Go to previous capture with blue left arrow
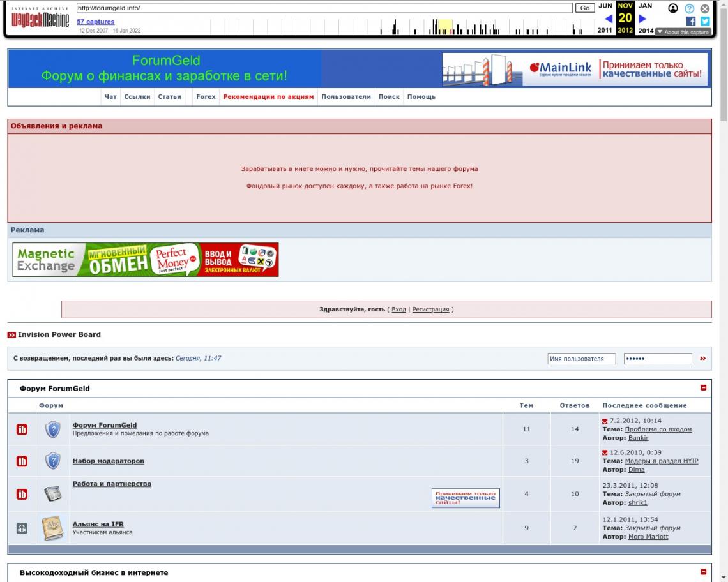 pyautogui.click(x=608, y=19)
